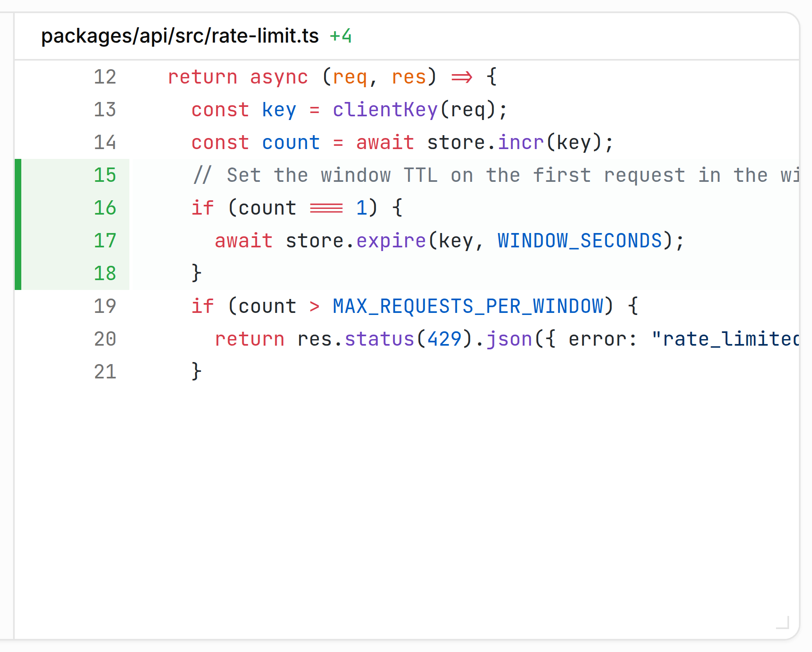The height and width of the screenshot is (652, 812).
Task: Click the 'rate_limited' error string
Action: 725,339
